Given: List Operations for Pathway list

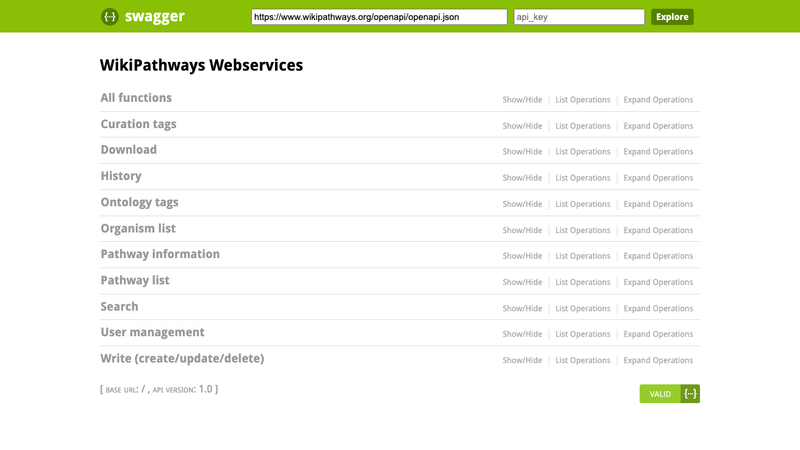Looking at the screenshot, I should coord(583,282).
